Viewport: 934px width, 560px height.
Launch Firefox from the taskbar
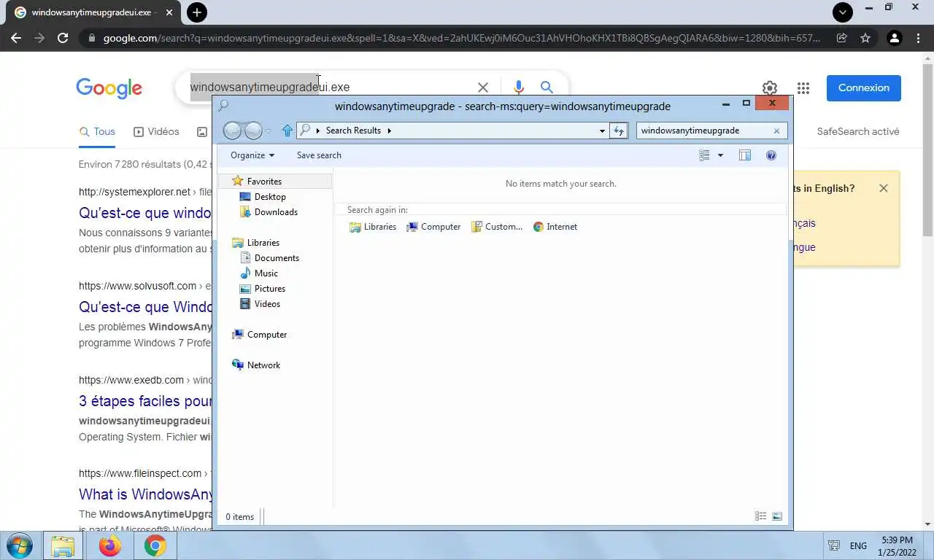[x=110, y=545]
